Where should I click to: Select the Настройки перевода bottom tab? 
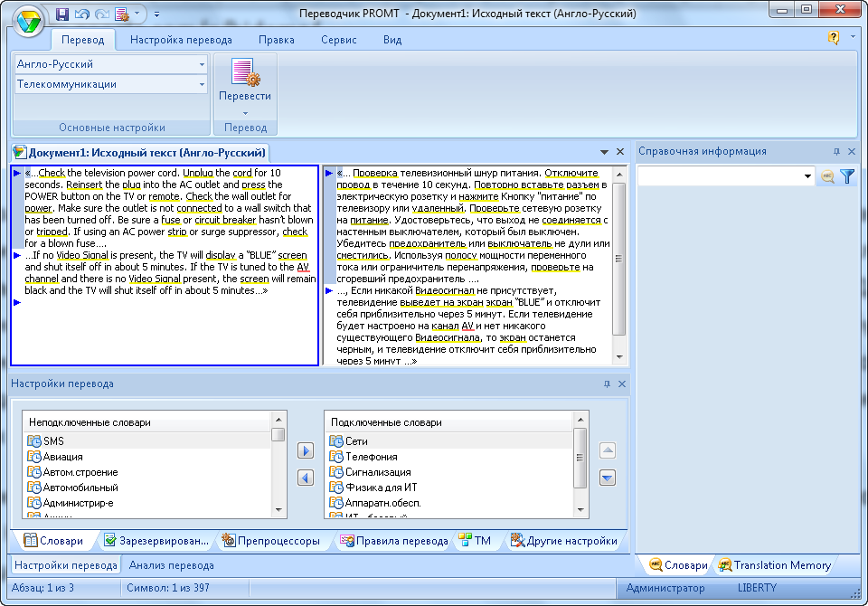pos(66,565)
